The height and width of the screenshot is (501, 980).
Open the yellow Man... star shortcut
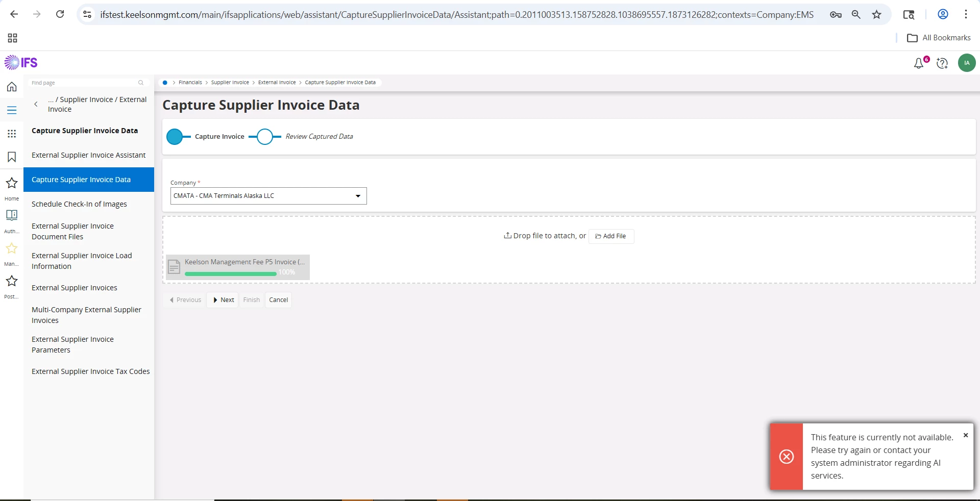12,248
